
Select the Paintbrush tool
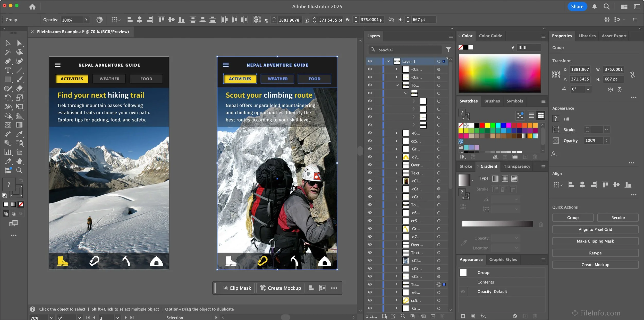20,79
